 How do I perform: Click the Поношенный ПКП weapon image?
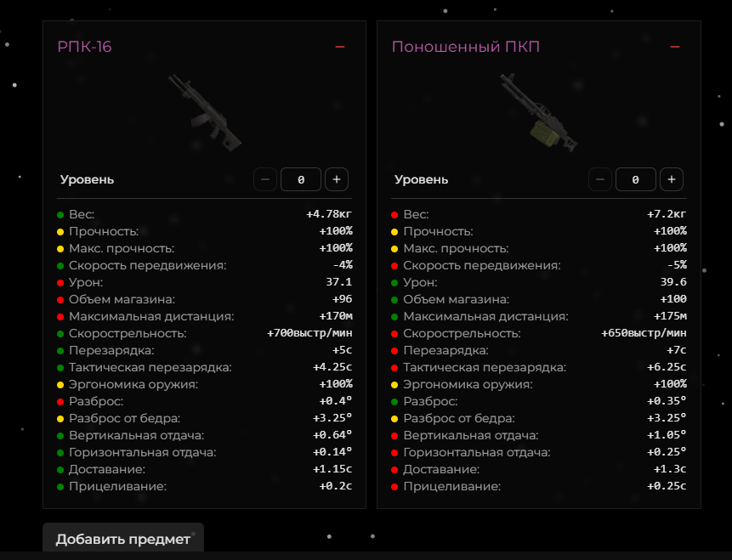(x=538, y=112)
